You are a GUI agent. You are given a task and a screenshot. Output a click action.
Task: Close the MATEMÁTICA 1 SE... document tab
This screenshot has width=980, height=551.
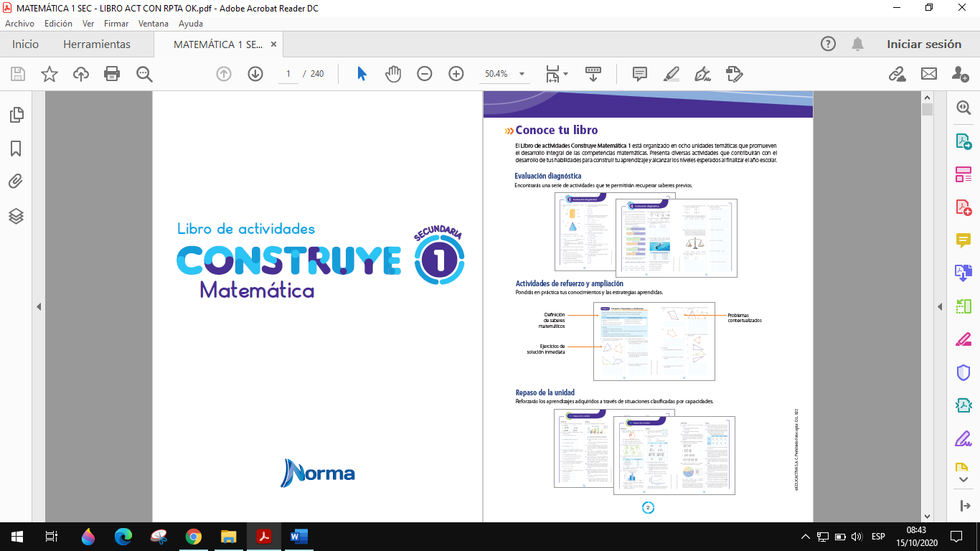[x=275, y=44]
